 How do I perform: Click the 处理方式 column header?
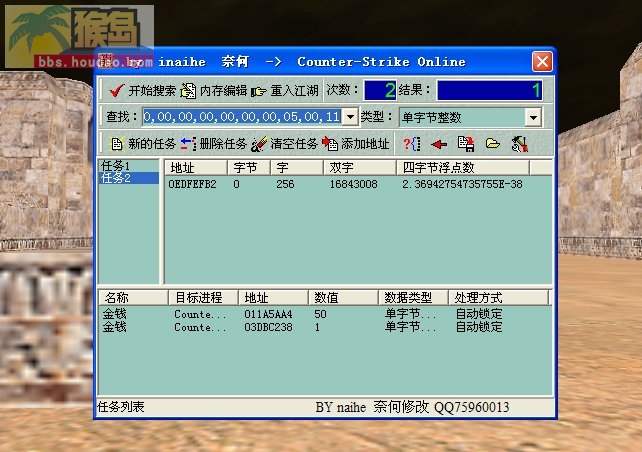pyautogui.click(x=499, y=298)
